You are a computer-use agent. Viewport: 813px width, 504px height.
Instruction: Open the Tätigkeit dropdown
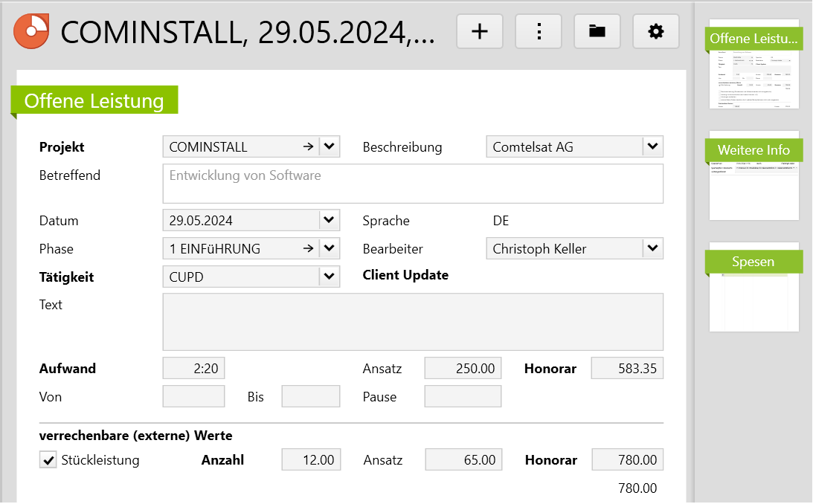[x=330, y=277]
